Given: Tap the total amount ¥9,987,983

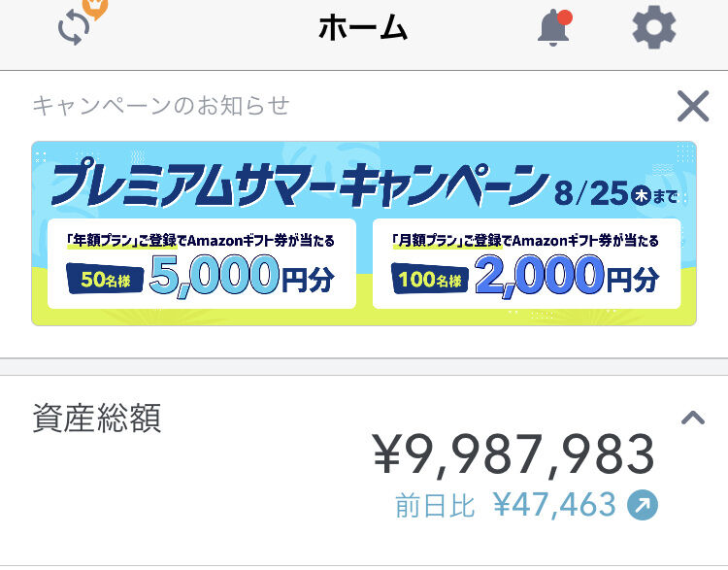Looking at the screenshot, I should (514, 454).
